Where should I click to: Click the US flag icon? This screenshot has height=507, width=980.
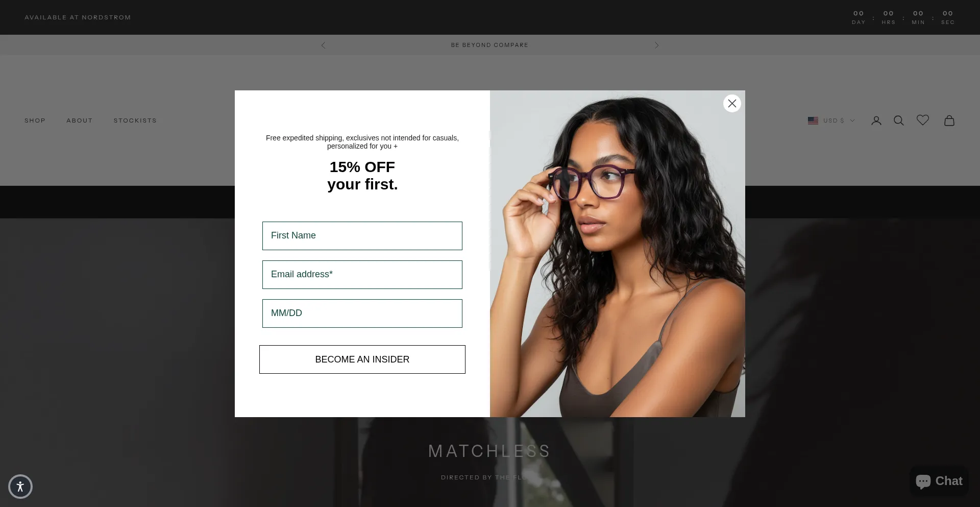[x=813, y=120]
